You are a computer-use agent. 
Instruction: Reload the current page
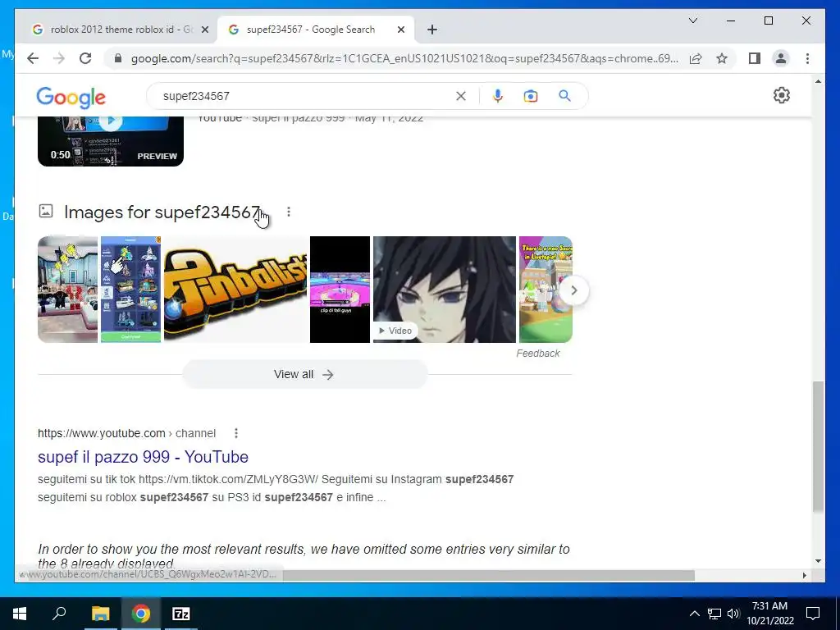tap(85, 58)
